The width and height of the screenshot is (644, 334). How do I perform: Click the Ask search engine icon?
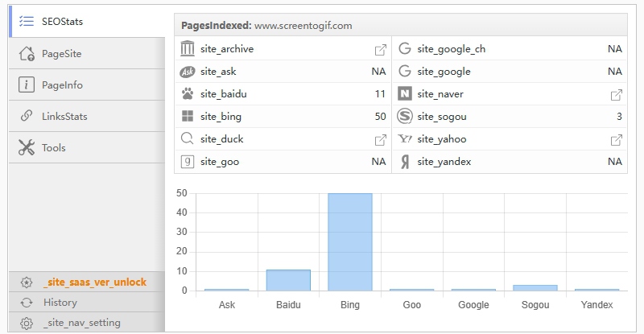coord(188,72)
